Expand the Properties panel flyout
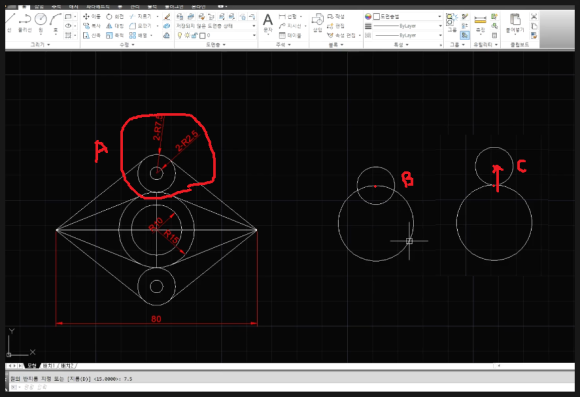The image size is (580, 397). pyautogui.click(x=401, y=44)
